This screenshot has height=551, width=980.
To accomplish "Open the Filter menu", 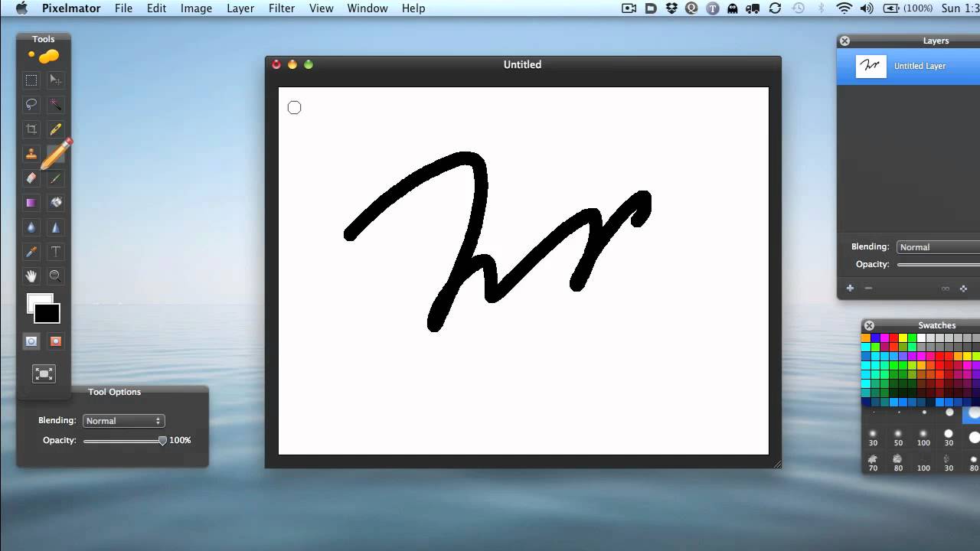I will [282, 8].
